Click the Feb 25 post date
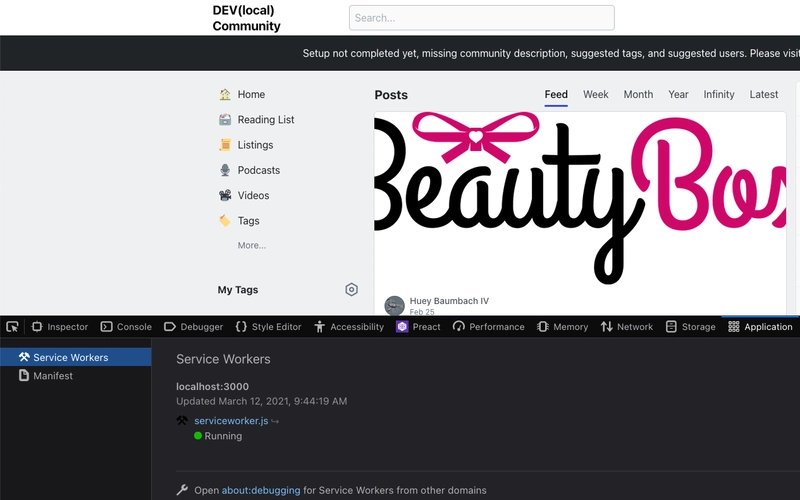The image size is (800, 500). click(422, 311)
